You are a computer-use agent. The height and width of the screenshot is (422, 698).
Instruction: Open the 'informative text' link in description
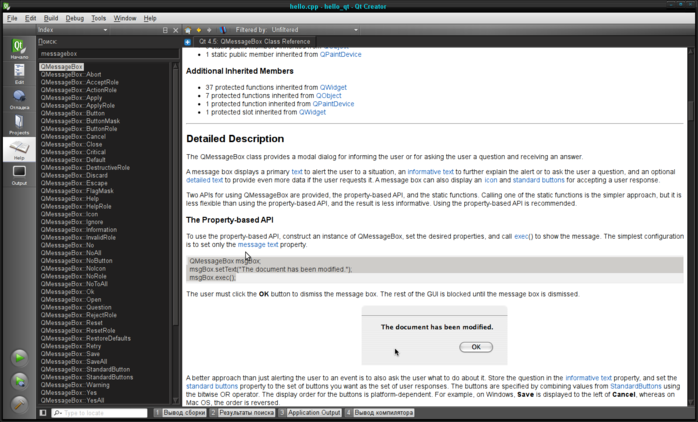430,172
